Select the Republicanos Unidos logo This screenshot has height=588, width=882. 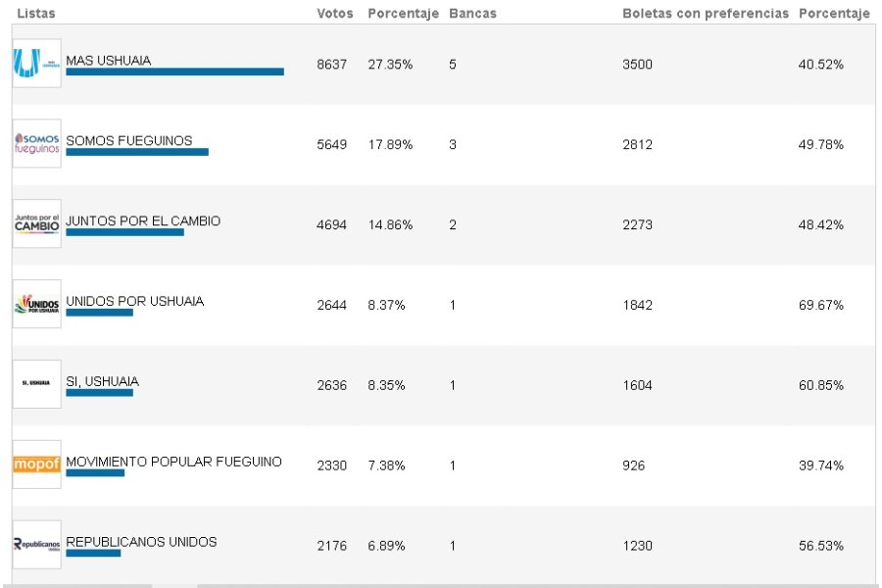click(36, 544)
